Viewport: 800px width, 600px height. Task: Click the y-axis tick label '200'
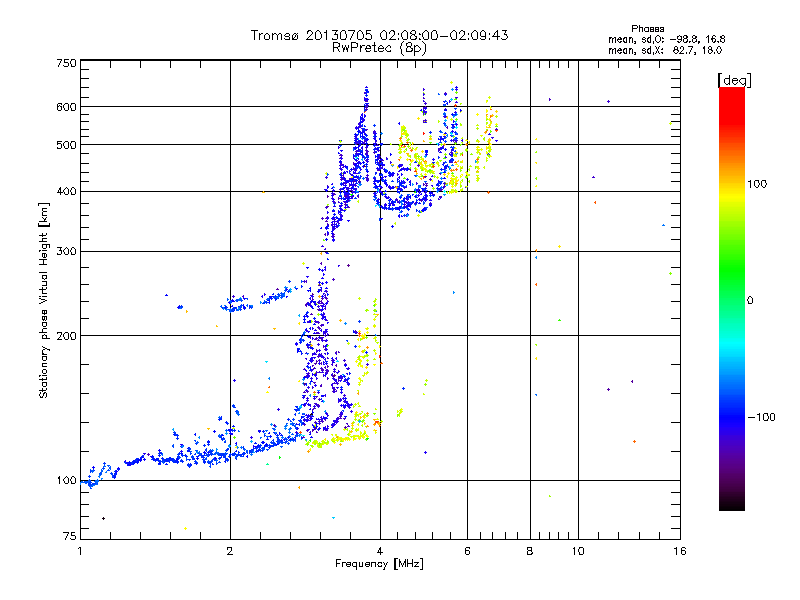pyautogui.click(x=66, y=336)
